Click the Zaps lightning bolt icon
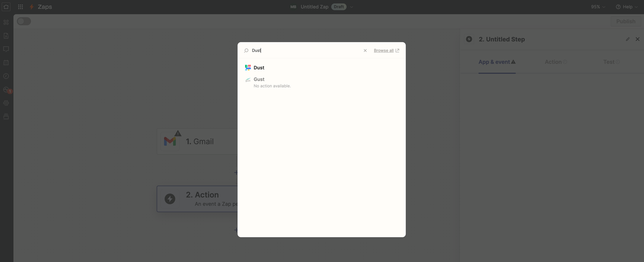This screenshot has height=262, width=644. [x=32, y=7]
